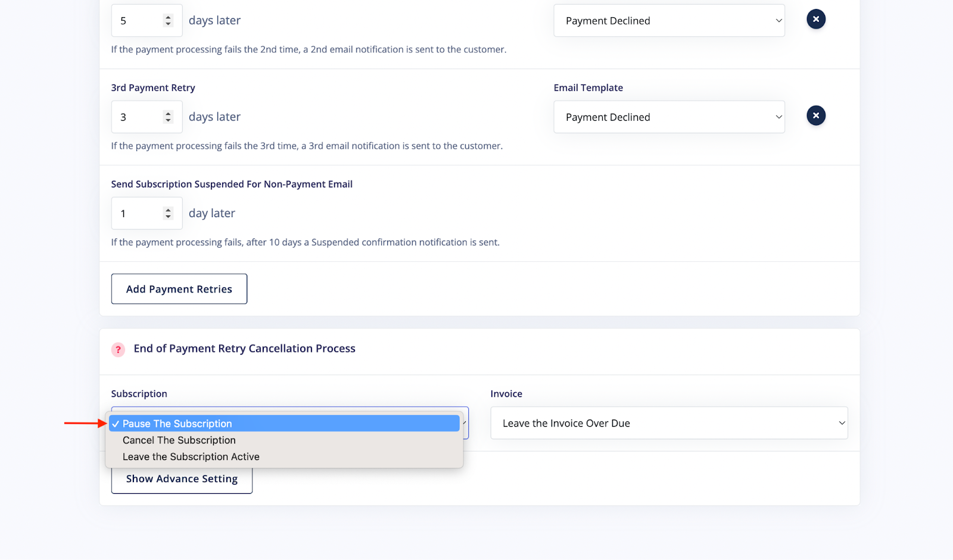Click the Suspended confirmation notification description text
The width and height of the screenshot is (953, 560).
pyautogui.click(x=305, y=242)
